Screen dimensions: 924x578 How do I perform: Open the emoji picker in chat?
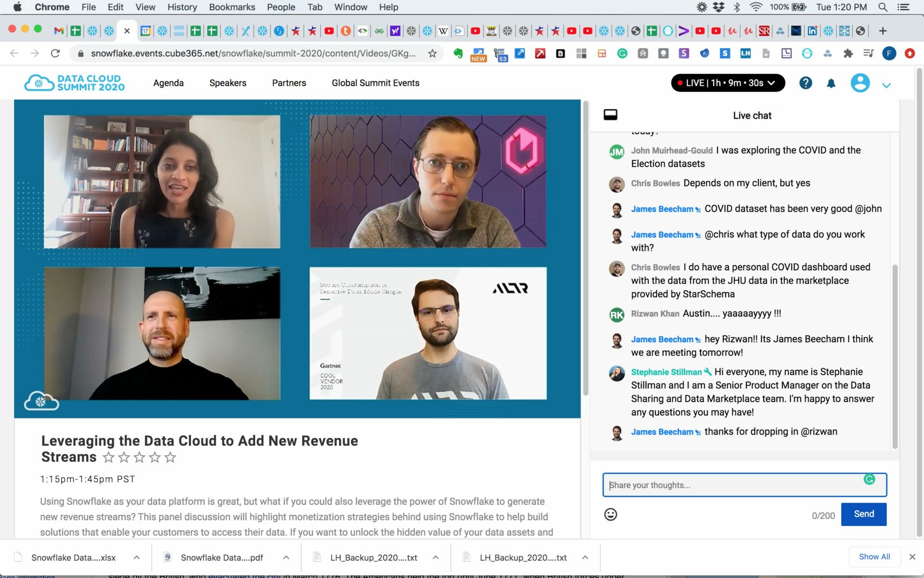click(x=610, y=514)
